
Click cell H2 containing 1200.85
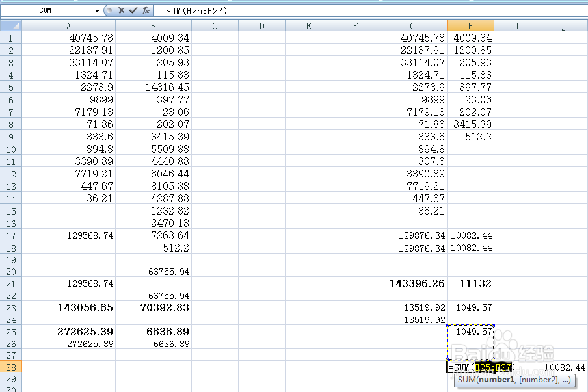pyautogui.click(x=471, y=50)
